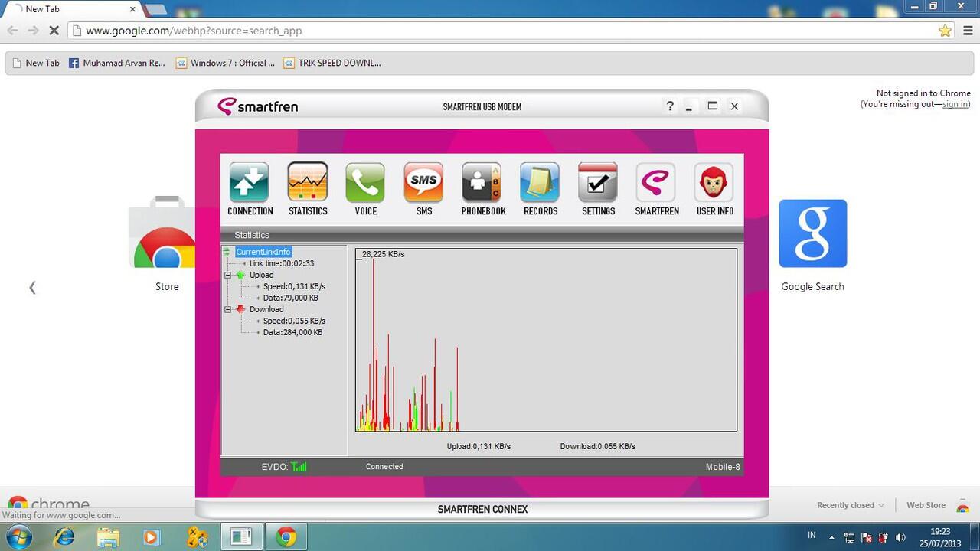Click the Data:284,000 KB tree row
980x551 pixels.
(x=292, y=332)
